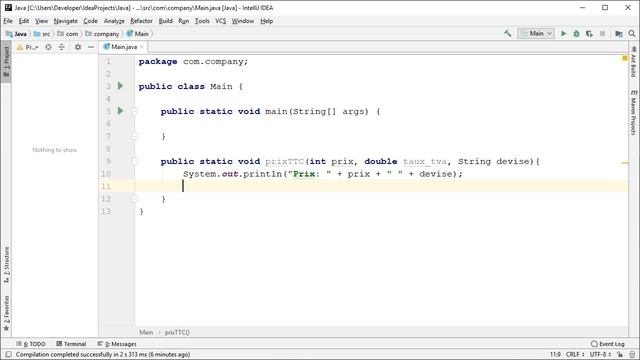Open Search Everywhere magnifier icon

coord(632,33)
